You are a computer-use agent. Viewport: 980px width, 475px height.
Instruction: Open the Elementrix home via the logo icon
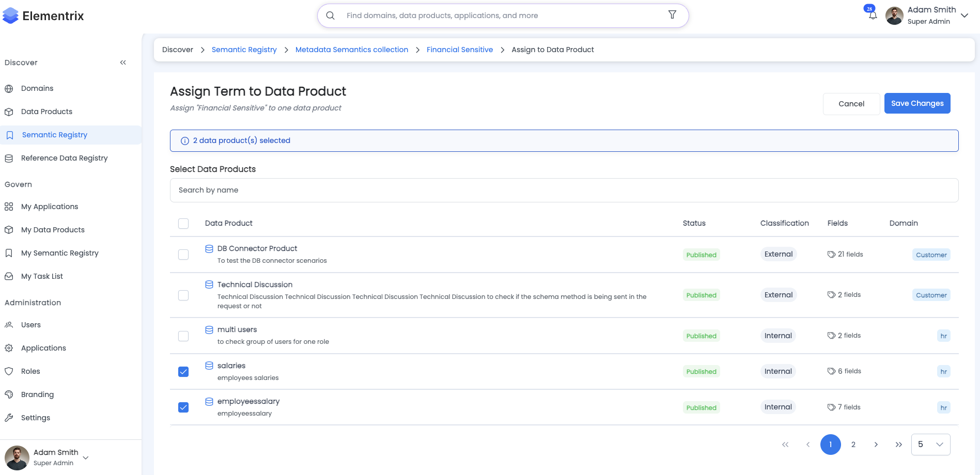click(x=10, y=15)
